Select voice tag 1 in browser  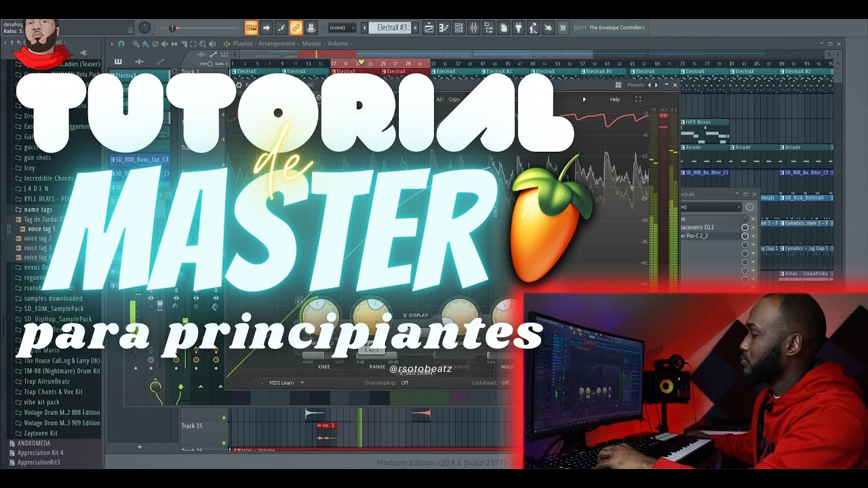point(42,229)
